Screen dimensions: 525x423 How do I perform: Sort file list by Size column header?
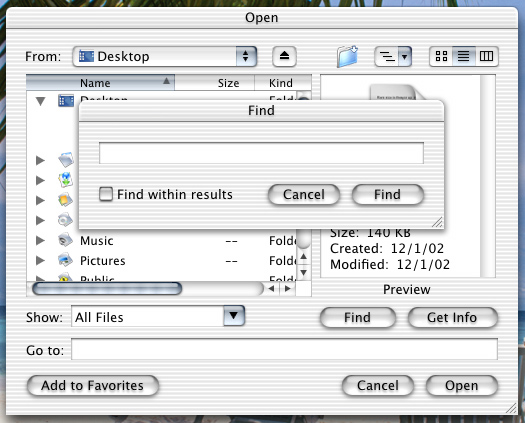(x=215, y=83)
